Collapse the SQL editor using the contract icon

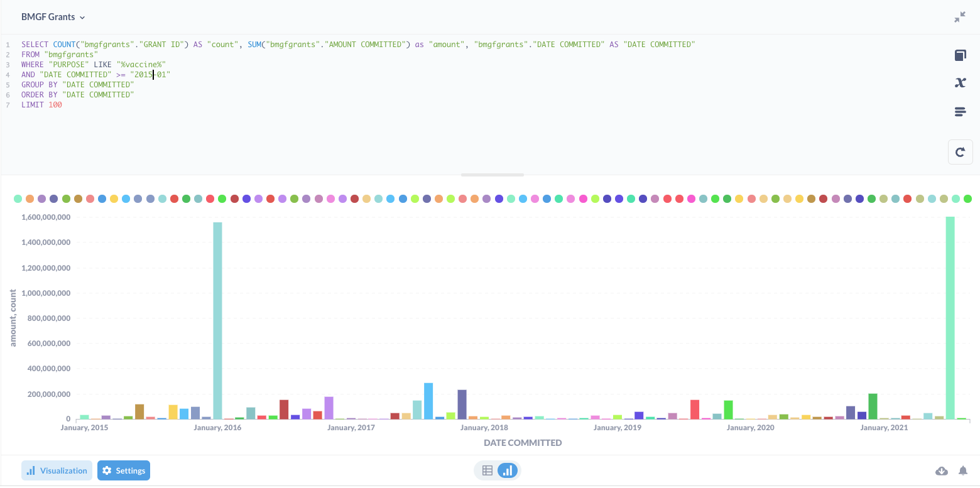(x=959, y=18)
